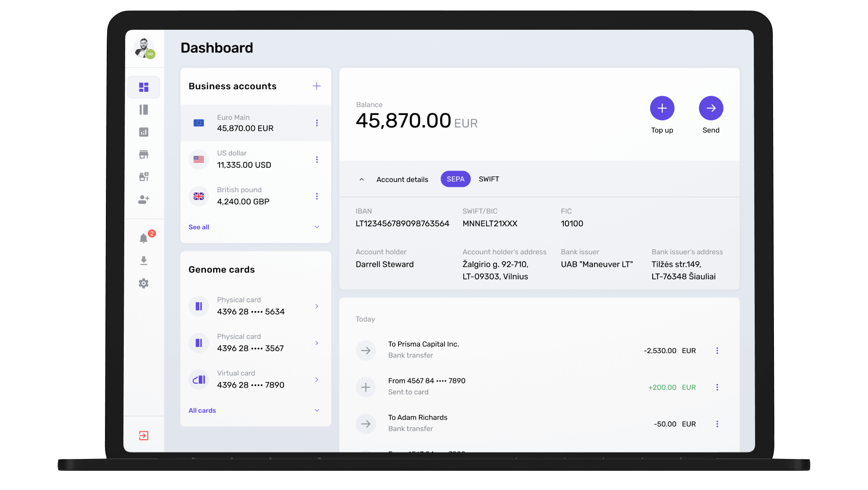Click the download sidebar icon
The height and width of the screenshot is (490, 868).
pyautogui.click(x=143, y=261)
